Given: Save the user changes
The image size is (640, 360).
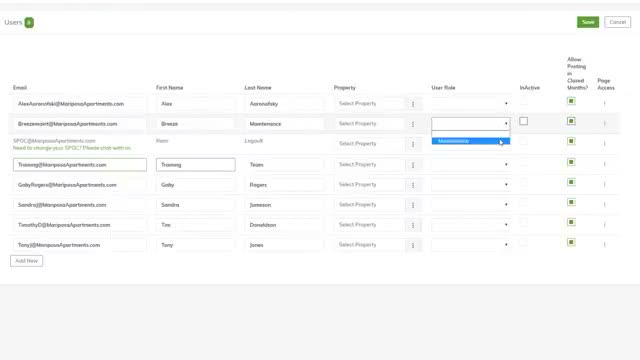Looking at the screenshot, I should [x=588, y=22].
